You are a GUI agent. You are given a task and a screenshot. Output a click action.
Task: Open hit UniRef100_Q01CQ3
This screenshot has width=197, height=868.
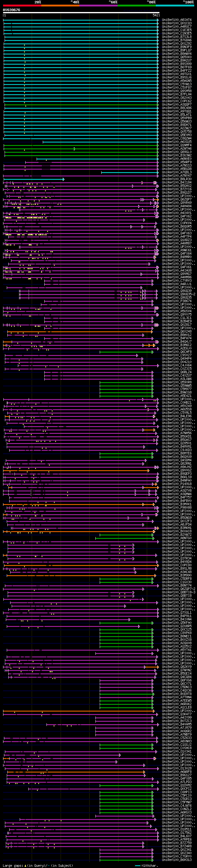tap(176, 23)
